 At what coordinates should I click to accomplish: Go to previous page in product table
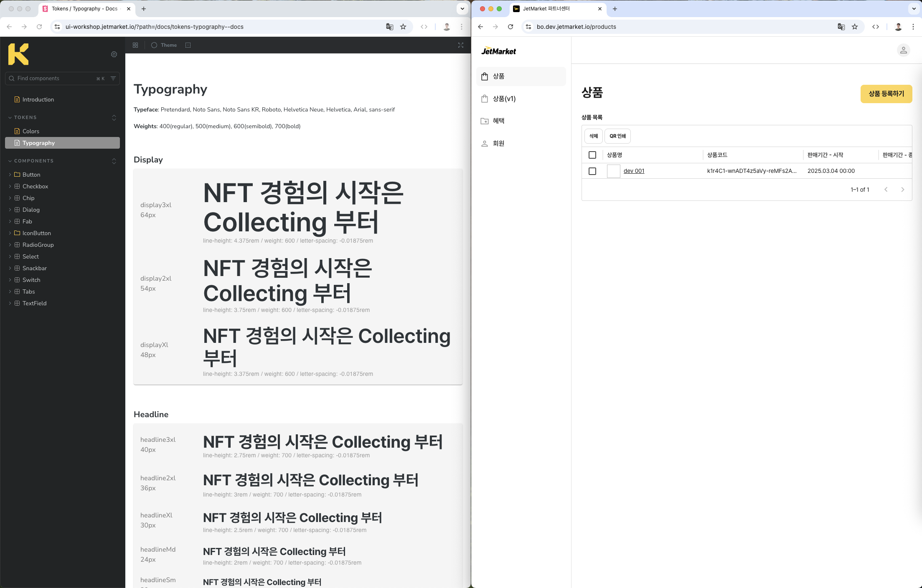click(x=886, y=190)
